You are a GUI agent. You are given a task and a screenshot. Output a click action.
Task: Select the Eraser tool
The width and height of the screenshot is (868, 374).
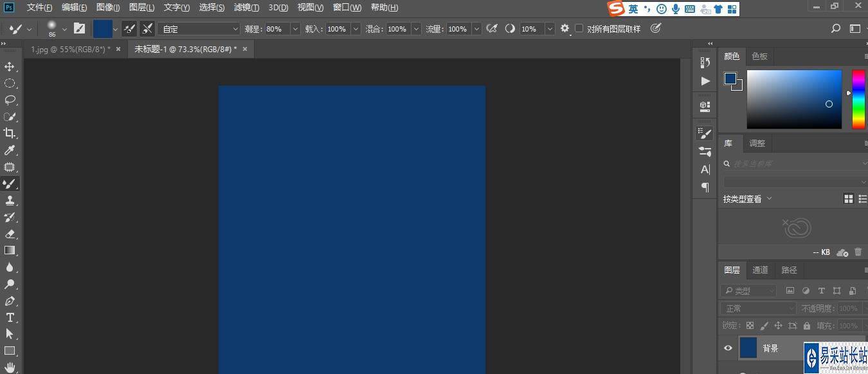click(10, 234)
